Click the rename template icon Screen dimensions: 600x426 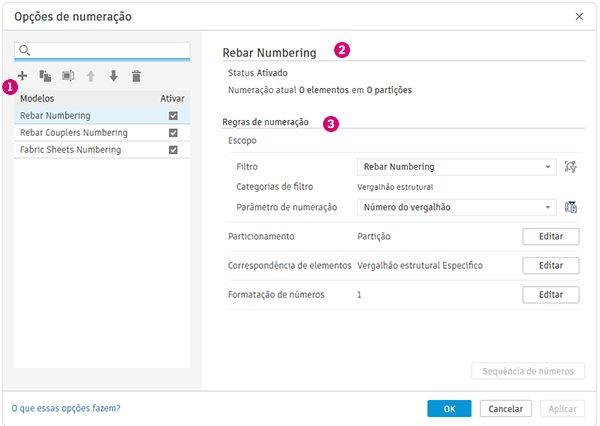point(68,75)
